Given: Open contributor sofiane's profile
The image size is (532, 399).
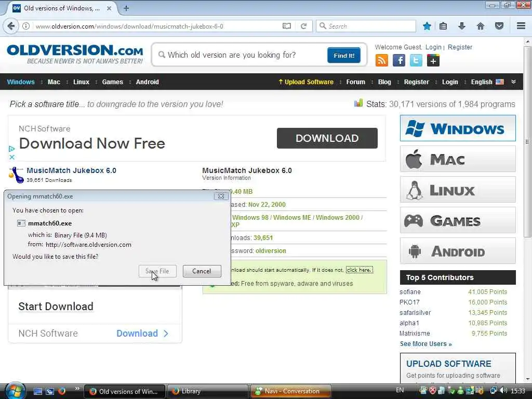Looking at the screenshot, I should point(410,292).
